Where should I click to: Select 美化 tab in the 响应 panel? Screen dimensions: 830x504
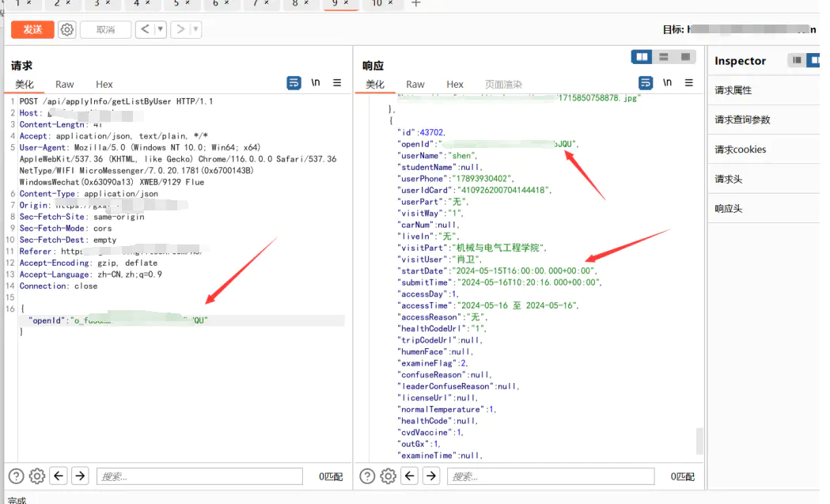375,84
